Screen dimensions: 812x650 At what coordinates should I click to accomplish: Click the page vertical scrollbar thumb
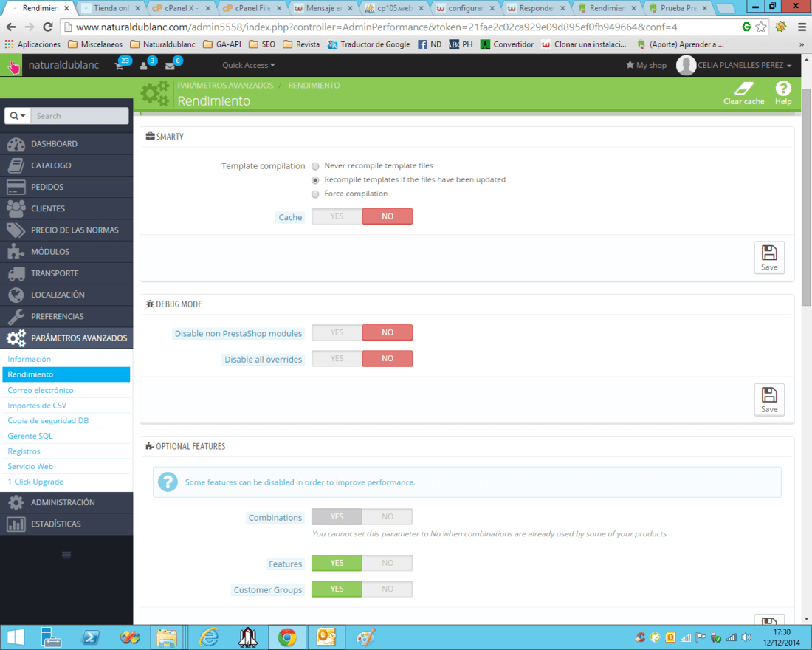click(806, 197)
